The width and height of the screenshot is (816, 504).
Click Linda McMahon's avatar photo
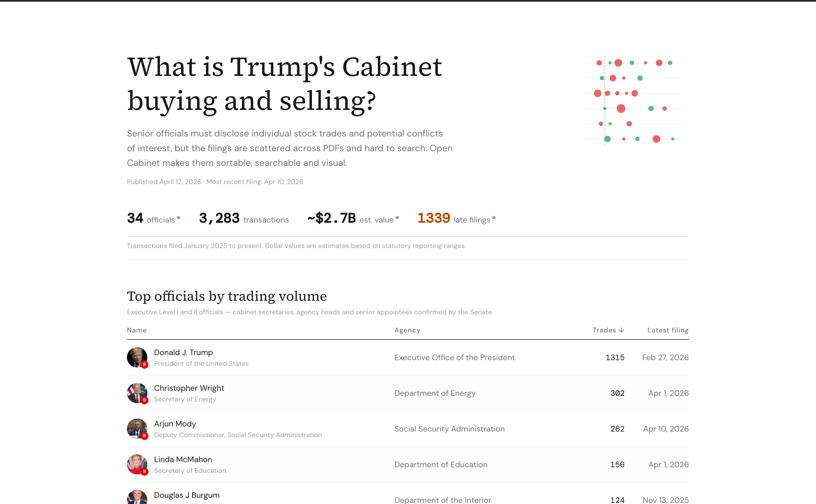tap(137, 464)
